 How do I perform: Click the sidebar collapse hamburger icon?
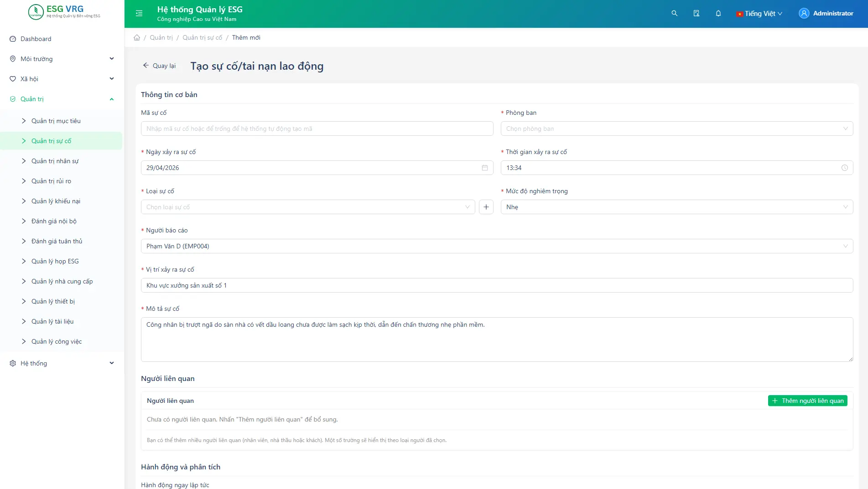point(139,13)
